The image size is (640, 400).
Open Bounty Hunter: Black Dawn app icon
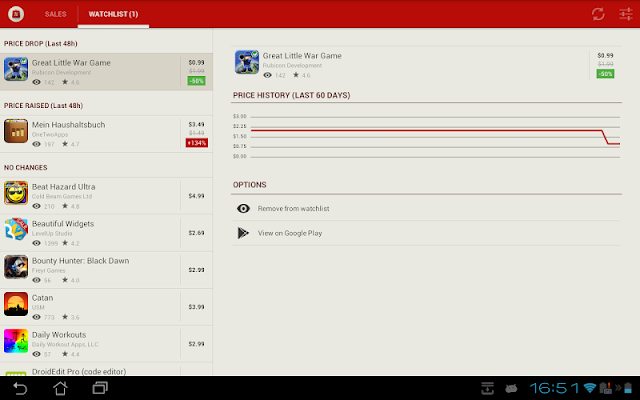[x=16, y=267]
